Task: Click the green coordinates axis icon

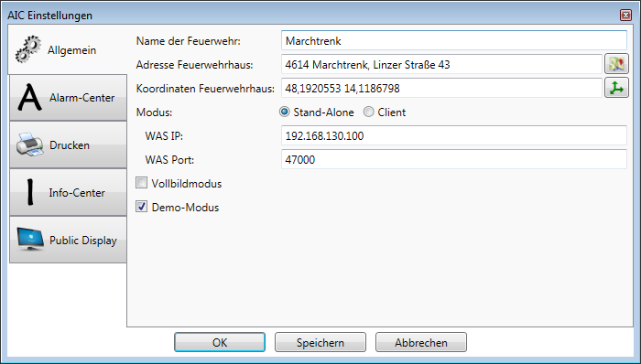Action: [x=616, y=88]
